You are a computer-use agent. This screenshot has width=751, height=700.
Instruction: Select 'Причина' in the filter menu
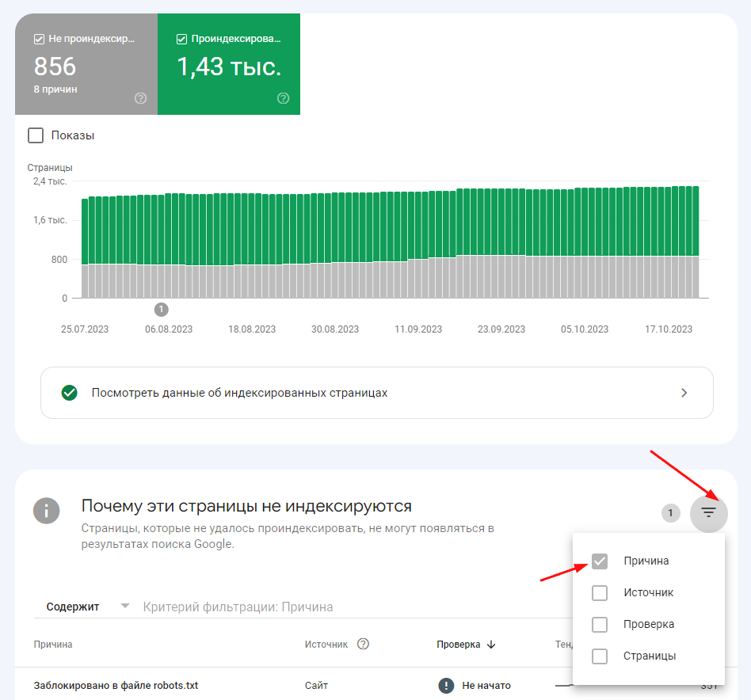(x=600, y=561)
